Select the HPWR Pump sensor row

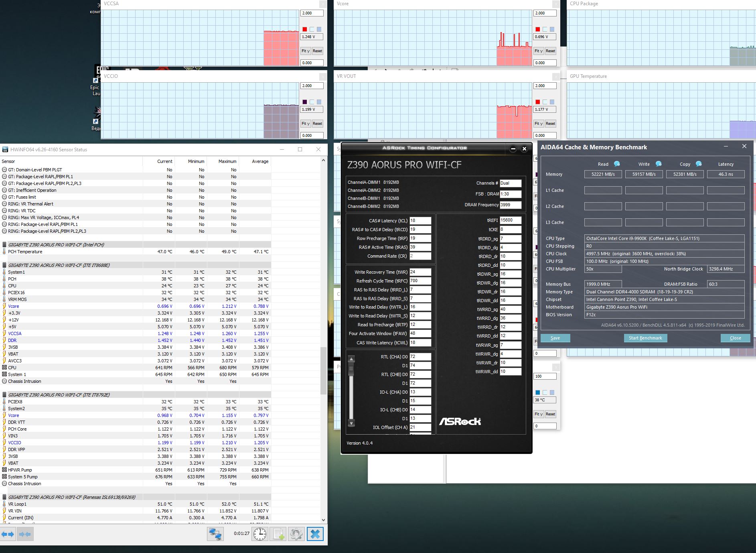click(136, 470)
